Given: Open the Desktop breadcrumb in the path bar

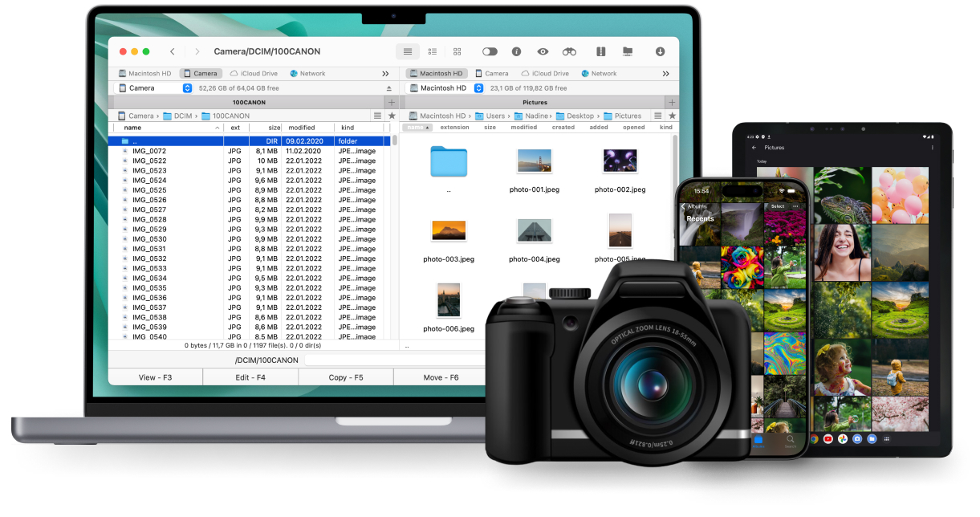Looking at the screenshot, I should tap(581, 115).
